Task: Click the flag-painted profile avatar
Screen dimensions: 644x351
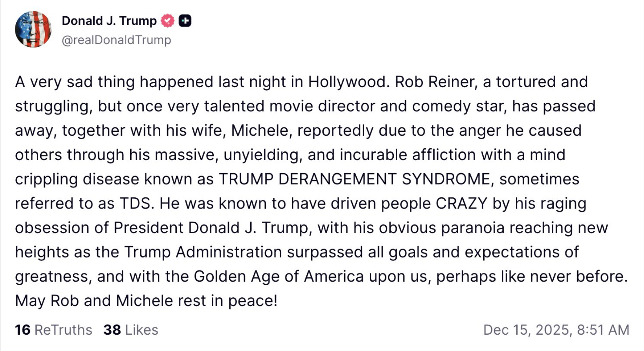Action: click(33, 29)
